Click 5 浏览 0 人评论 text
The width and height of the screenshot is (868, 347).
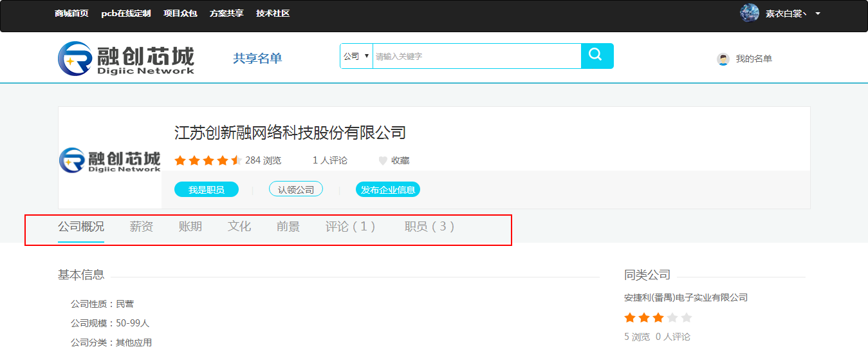657,337
